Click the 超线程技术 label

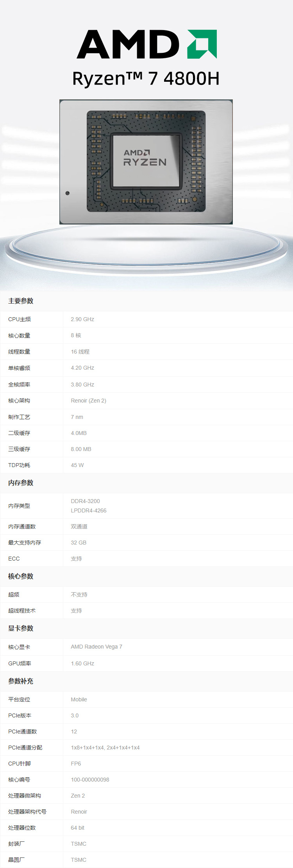coord(22,611)
